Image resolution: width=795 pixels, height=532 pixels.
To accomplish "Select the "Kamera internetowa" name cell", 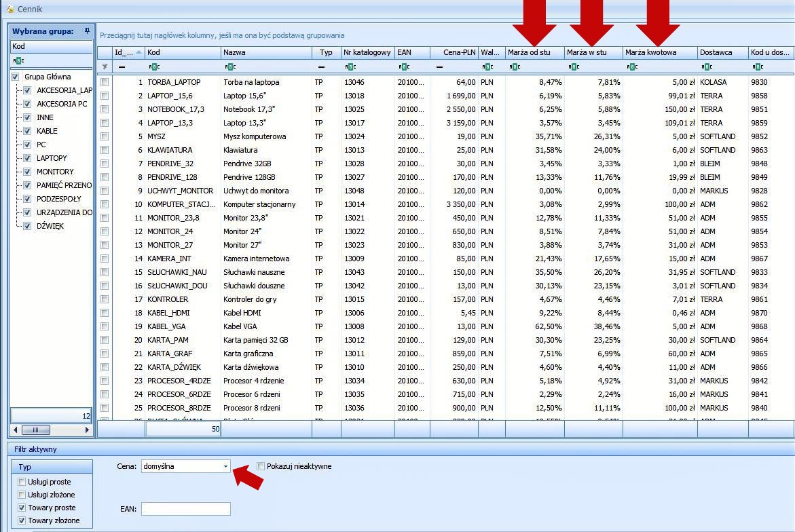I will 267,259.
